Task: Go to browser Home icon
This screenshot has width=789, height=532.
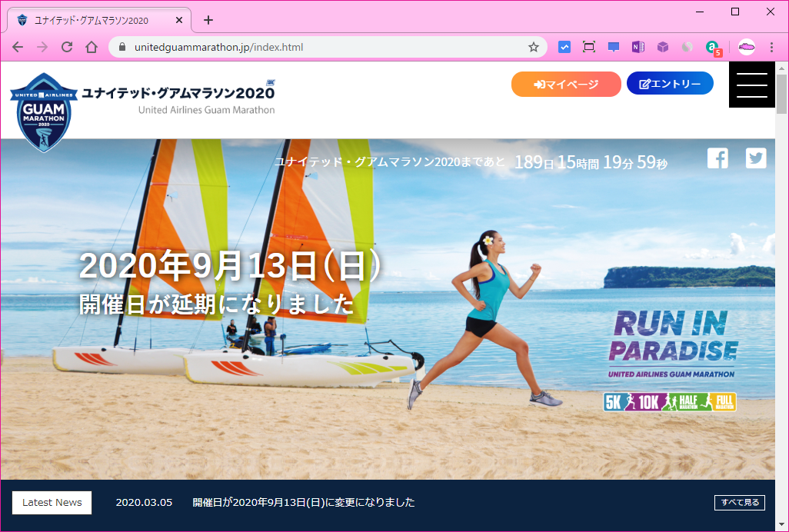Action: pyautogui.click(x=91, y=47)
